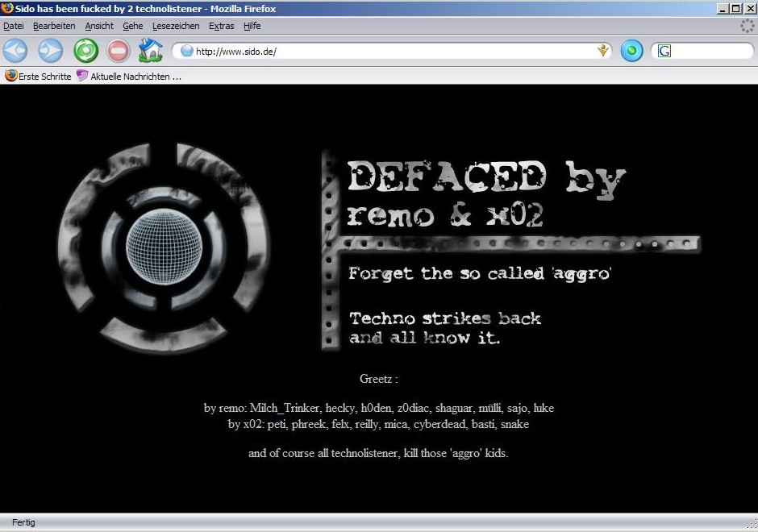Click the yellow icon at address bar's right end
This screenshot has width=758, height=532.
point(602,51)
